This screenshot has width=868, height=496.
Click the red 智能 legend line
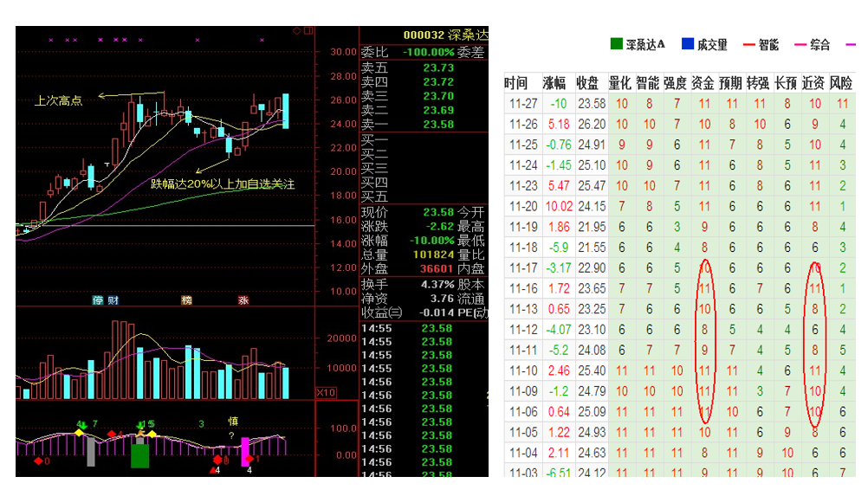pos(748,45)
